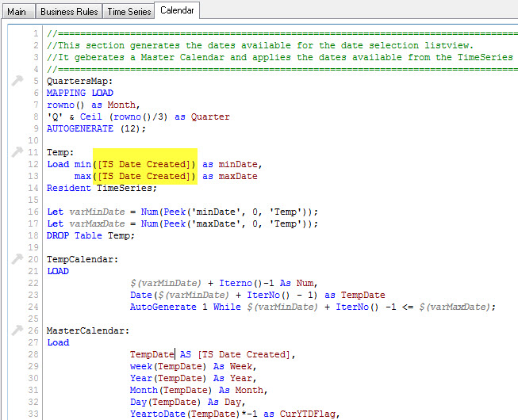This screenshot has width=518, height=420.
Task: Click the QuartersMap: table label
Action: click(79, 81)
